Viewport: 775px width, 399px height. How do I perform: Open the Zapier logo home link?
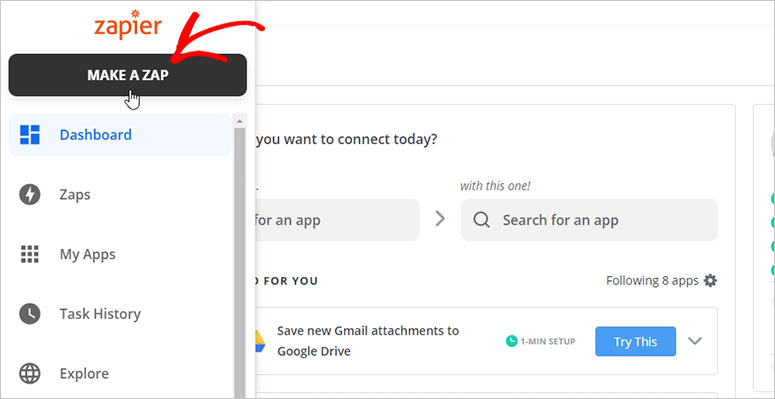128,25
